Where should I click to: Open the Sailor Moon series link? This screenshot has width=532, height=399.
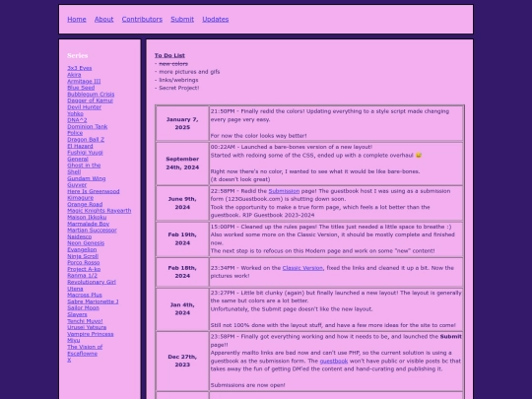coord(83,307)
